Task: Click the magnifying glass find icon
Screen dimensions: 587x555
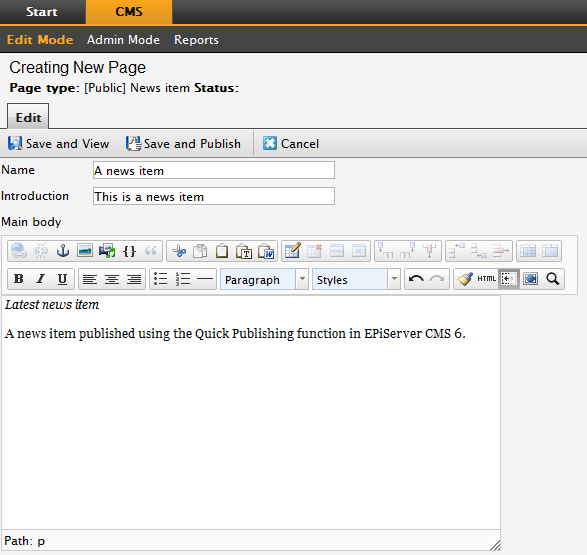Action: click(553, 279)
